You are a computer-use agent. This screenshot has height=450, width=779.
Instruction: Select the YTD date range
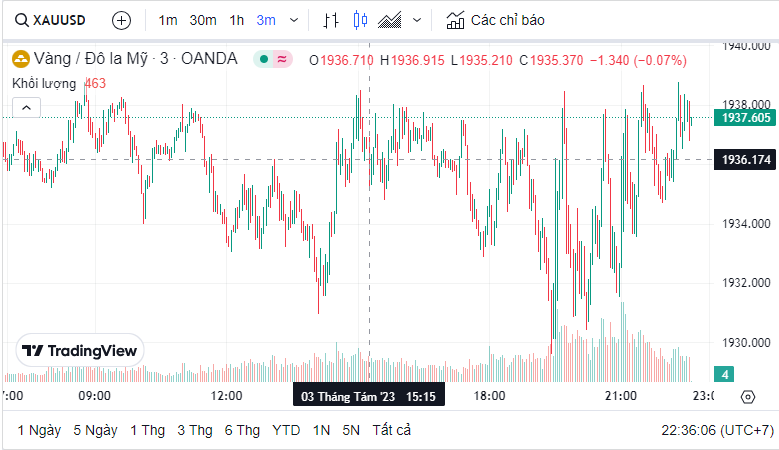286,430
